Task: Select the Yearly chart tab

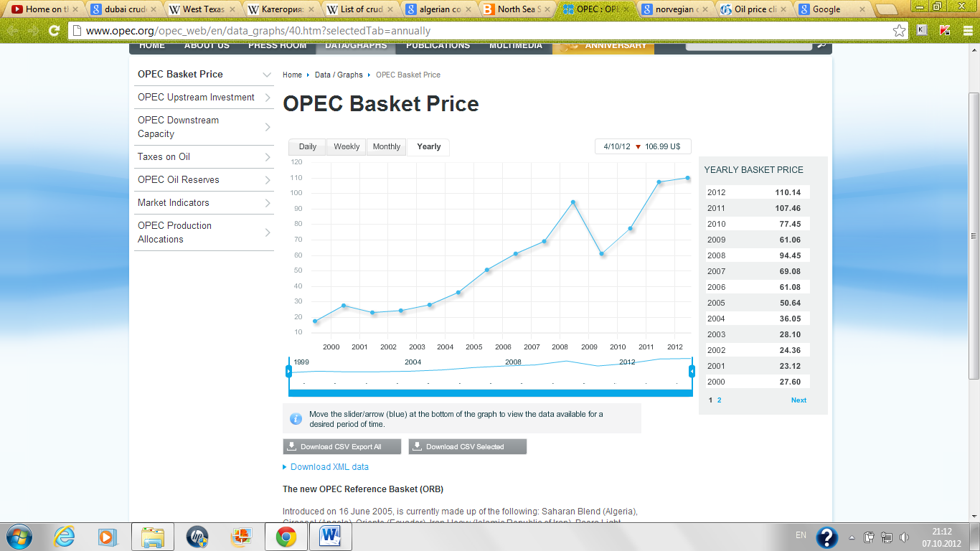Action: pos(428,147)
